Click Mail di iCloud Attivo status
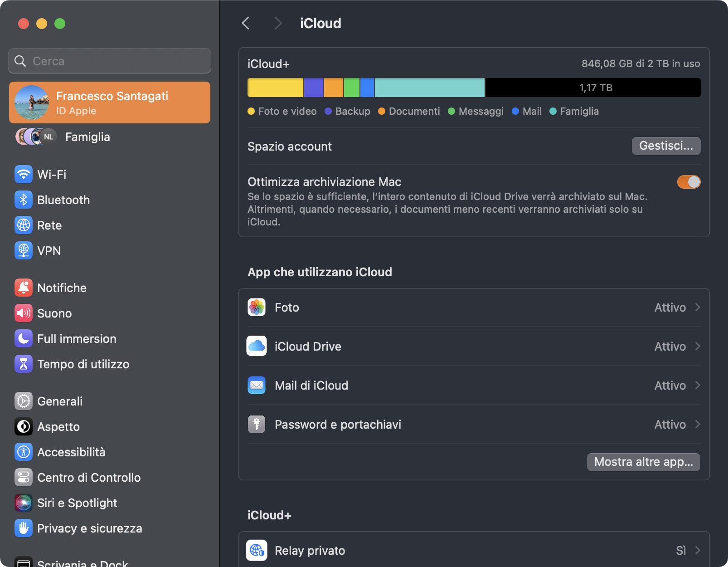 point(670,385)
